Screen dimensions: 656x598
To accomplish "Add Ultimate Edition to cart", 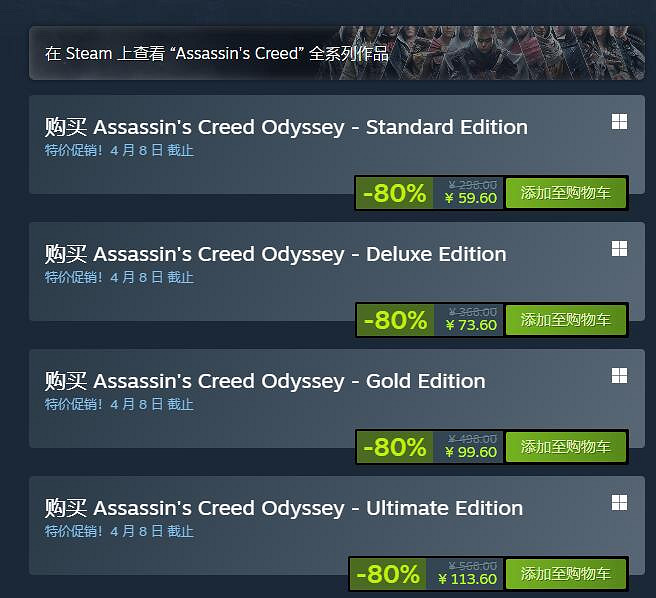I will click(565, 574).
